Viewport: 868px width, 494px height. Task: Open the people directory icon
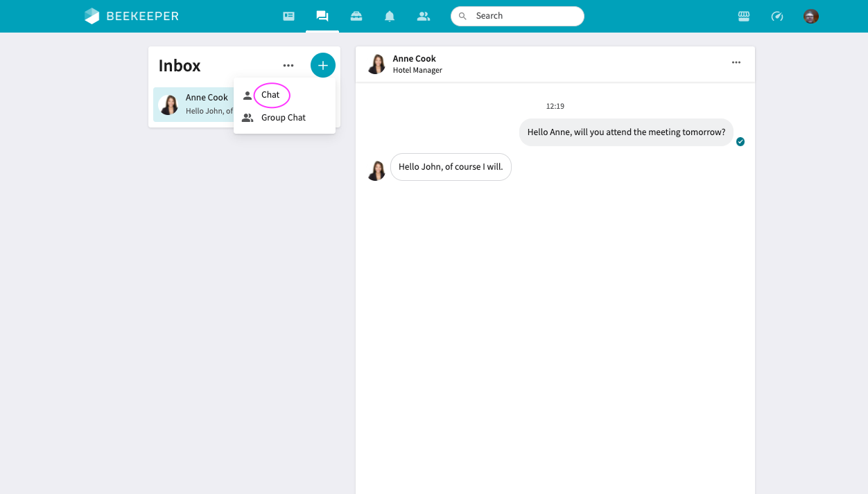[424, 16]
